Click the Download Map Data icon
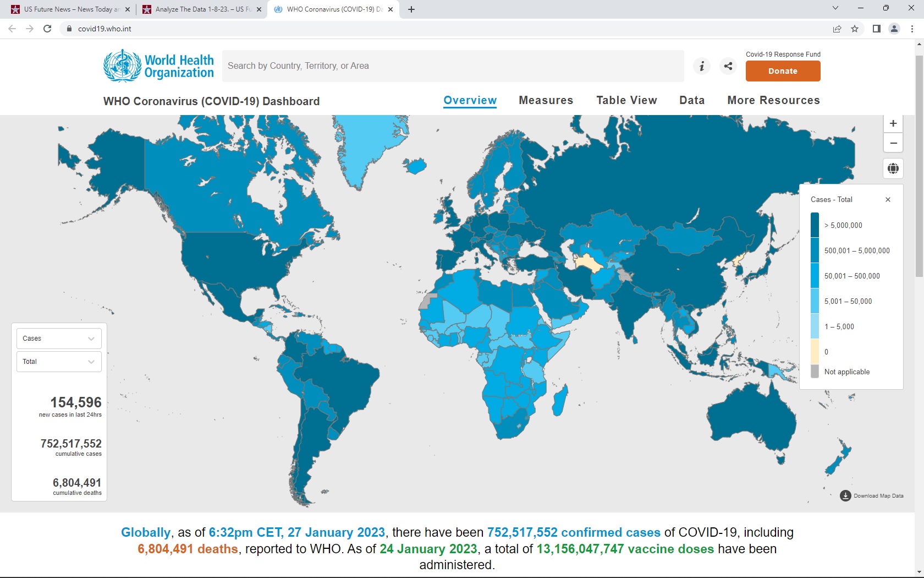The width and height of the screenshot is (924, 578). (x=845, y=496)
